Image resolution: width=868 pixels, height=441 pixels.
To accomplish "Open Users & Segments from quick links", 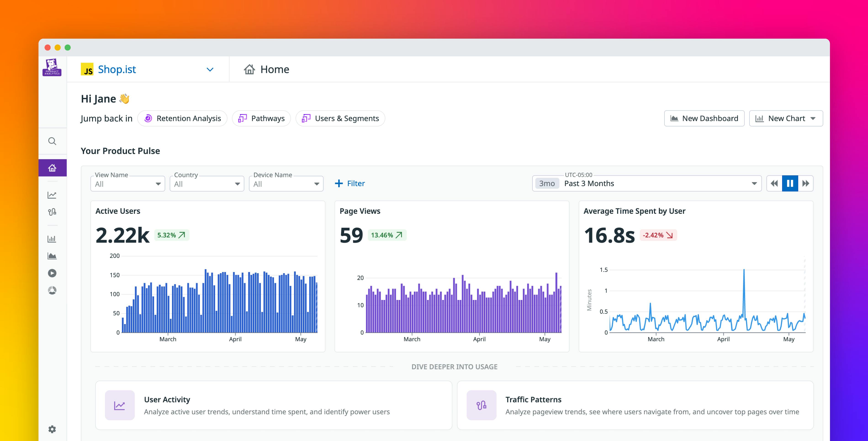I will click(x=340, y=118).
